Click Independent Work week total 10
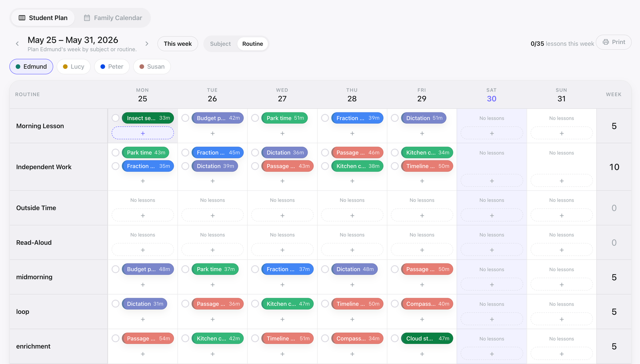The height and width of the screenshot is (364, 640). click(614, 167)
